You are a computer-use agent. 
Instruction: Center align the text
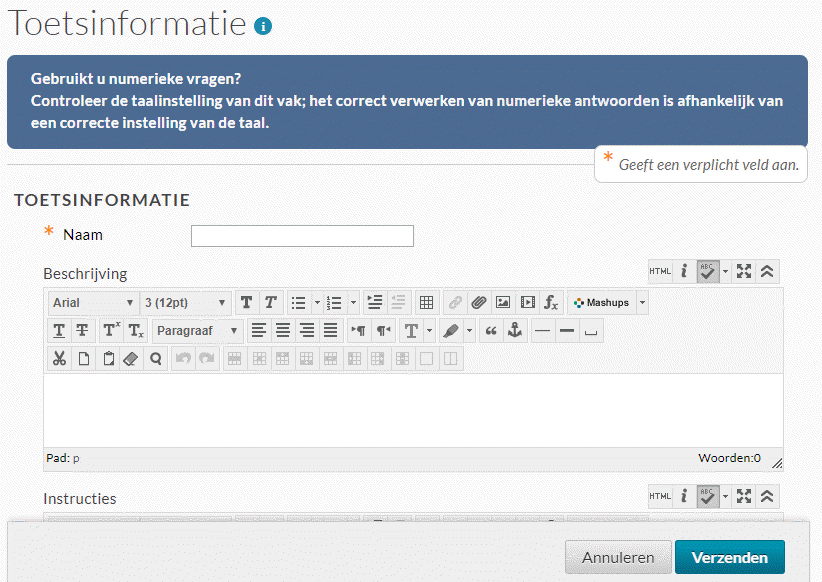pos(283,331)
